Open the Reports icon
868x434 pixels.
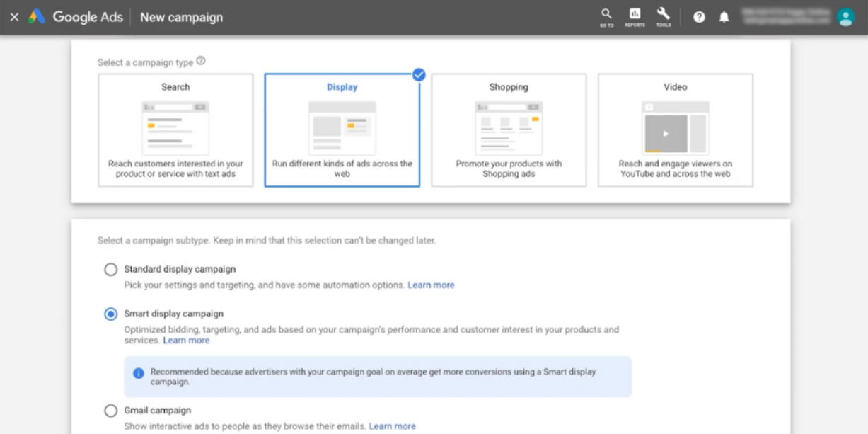point(635,17)
